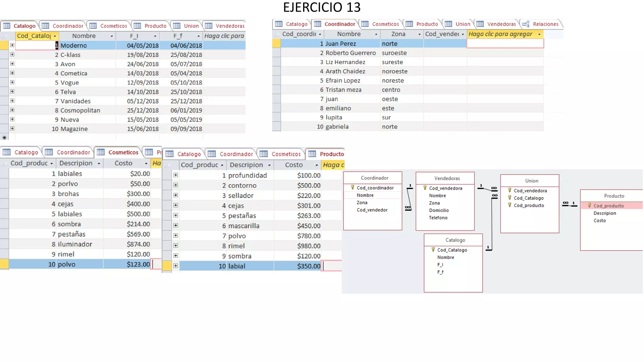Click the Cod_coordinador primary key icon
Screen dimensions: 644x362
(353, 187)
